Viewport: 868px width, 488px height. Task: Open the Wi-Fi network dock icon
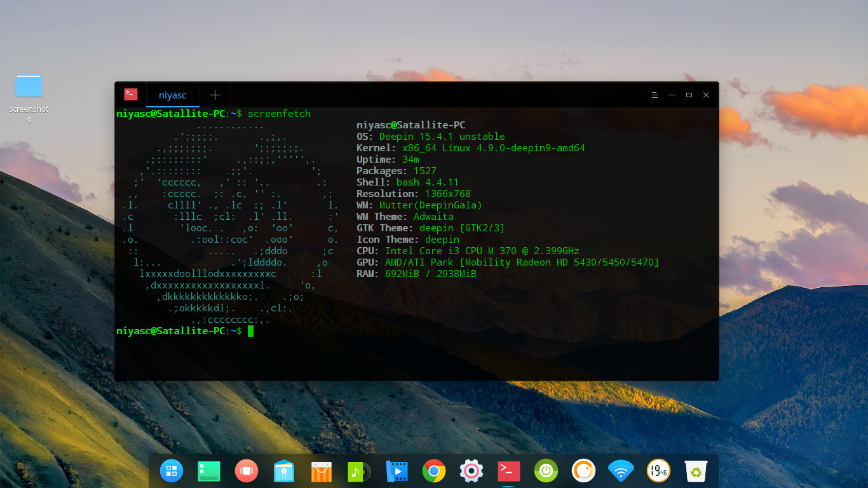click(x=621, y=471)
